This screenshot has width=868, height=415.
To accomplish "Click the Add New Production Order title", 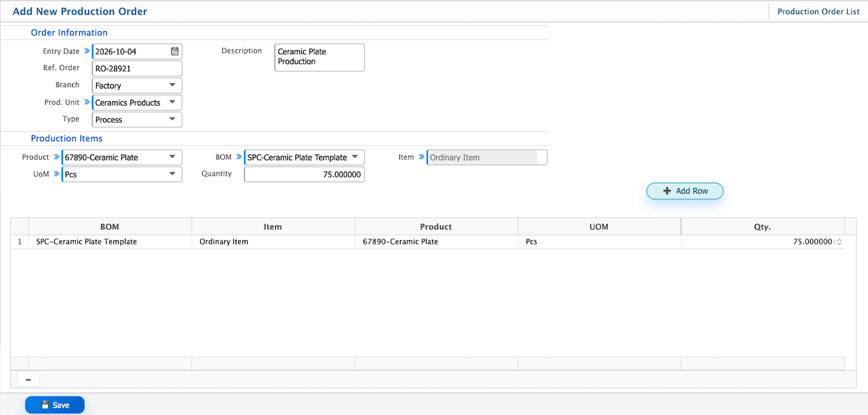I will coord(80,11).
